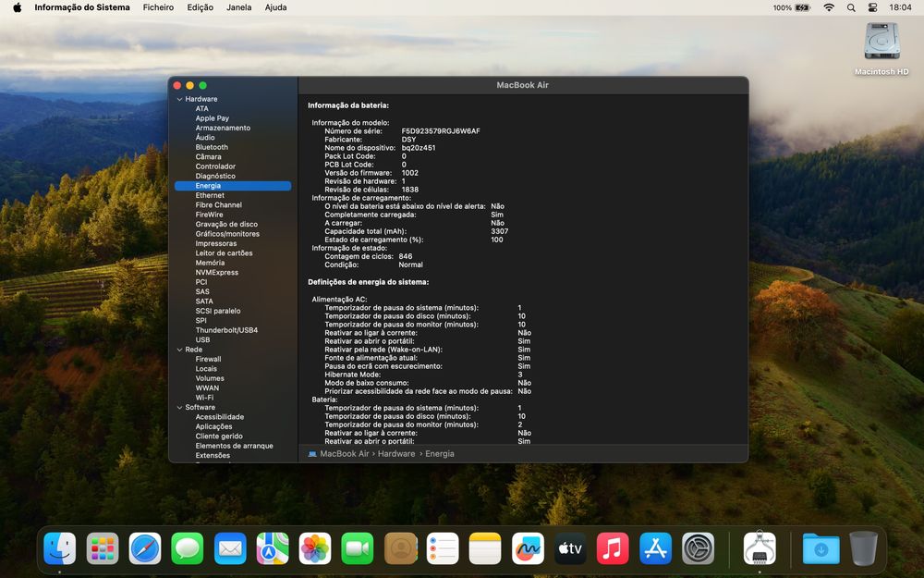This screenshot has height=578, width=924.
Task: Open the Notes app icon
Action: click(x=485, y=548)
